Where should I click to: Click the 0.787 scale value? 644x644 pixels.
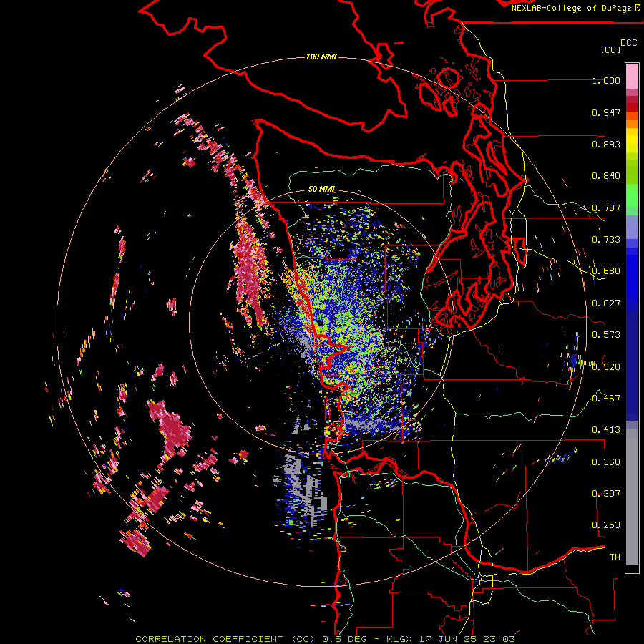pos(606,208)
